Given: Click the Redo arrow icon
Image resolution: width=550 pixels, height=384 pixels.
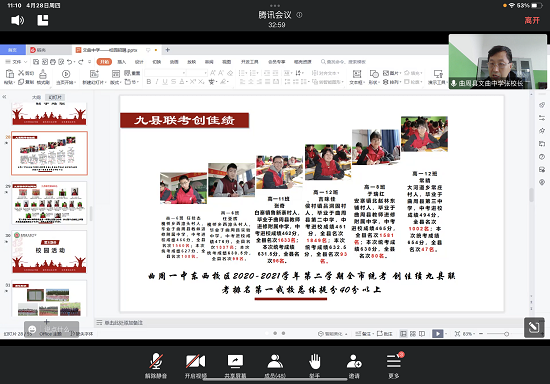Looking at the screenshot, I should click(x=81, y=62).
